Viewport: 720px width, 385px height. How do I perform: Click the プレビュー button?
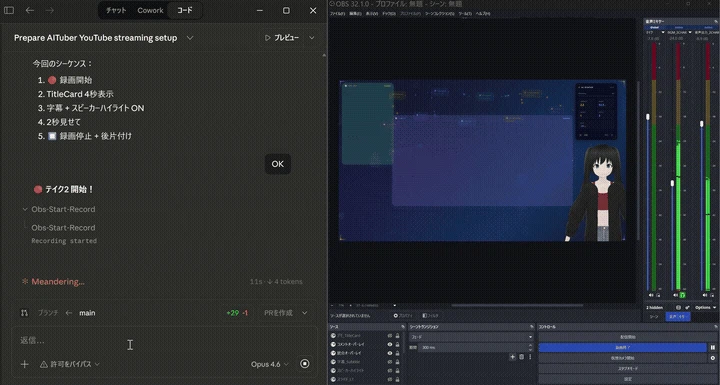[x=282, y=38]
